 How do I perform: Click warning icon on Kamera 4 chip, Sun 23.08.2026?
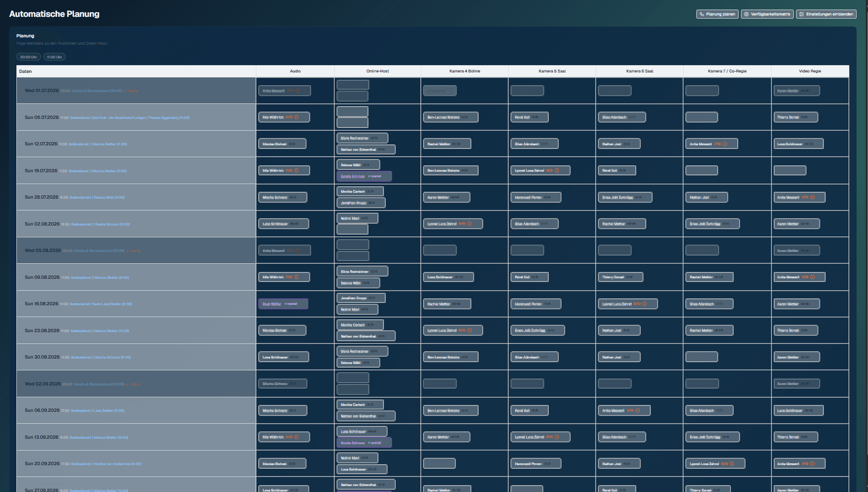(470, 330)
